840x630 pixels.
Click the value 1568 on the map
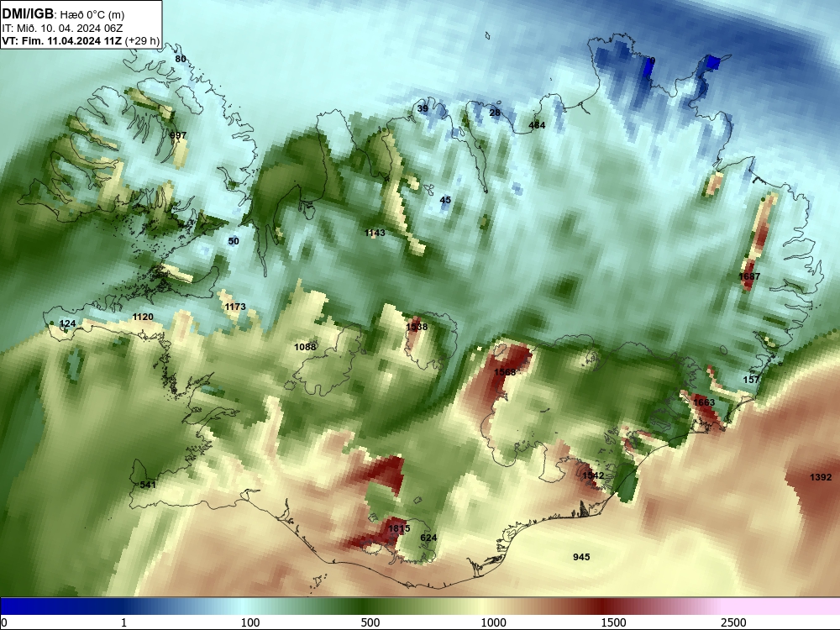tap(505, 372)
